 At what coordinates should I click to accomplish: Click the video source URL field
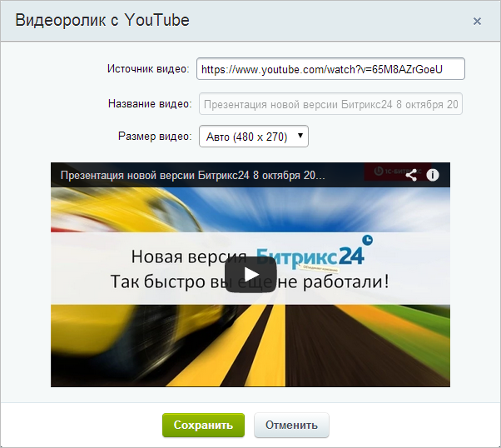[x=330, y=69]
